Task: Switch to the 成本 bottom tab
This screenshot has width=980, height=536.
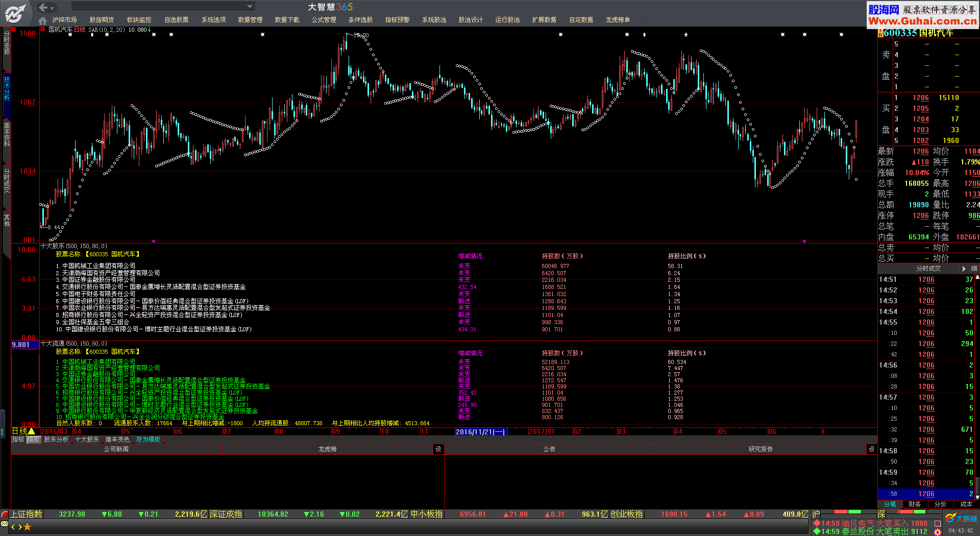Action: tap(966, 504)
